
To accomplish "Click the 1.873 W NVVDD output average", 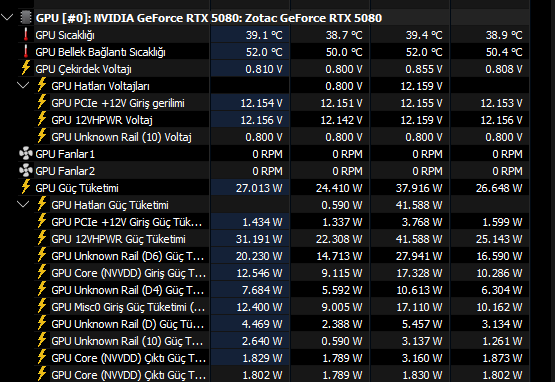I will [x=502, y=358].
